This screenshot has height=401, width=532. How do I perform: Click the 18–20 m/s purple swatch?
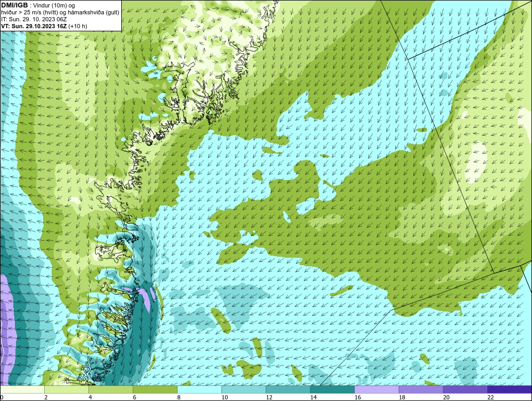[x=421, y=389]
